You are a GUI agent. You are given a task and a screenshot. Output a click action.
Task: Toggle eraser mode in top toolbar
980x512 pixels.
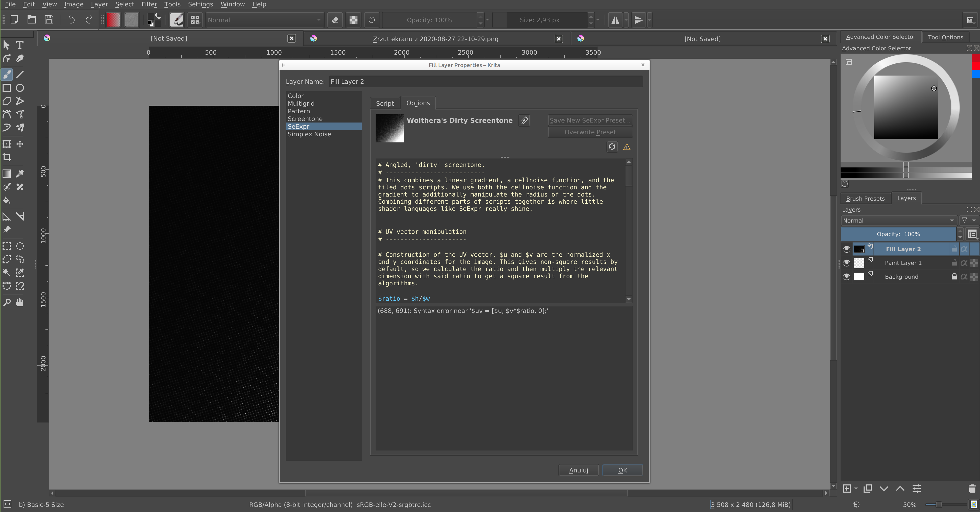click(335, 20)
